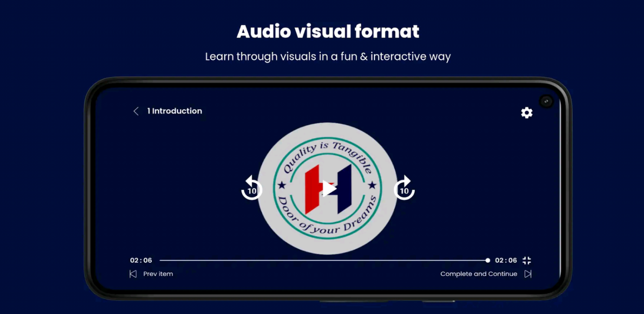Rewind 10 seconds in the video
Screen dimensions: 644x314
252,188
